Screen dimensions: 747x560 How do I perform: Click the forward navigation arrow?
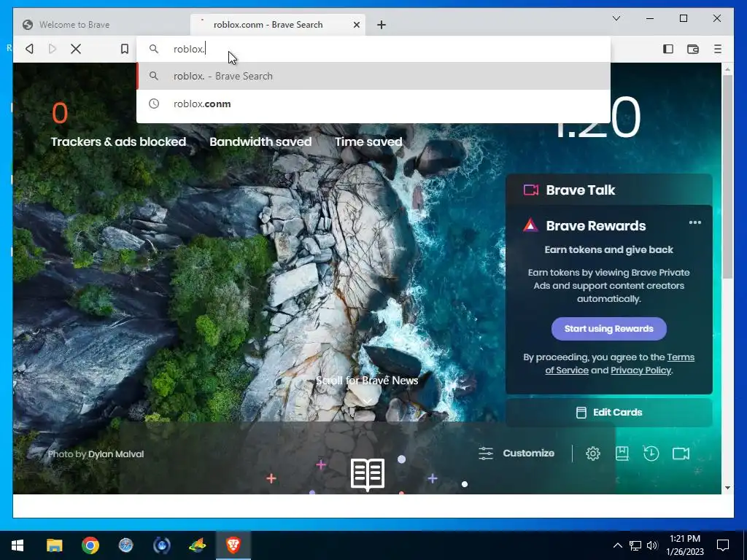point(53,49)
